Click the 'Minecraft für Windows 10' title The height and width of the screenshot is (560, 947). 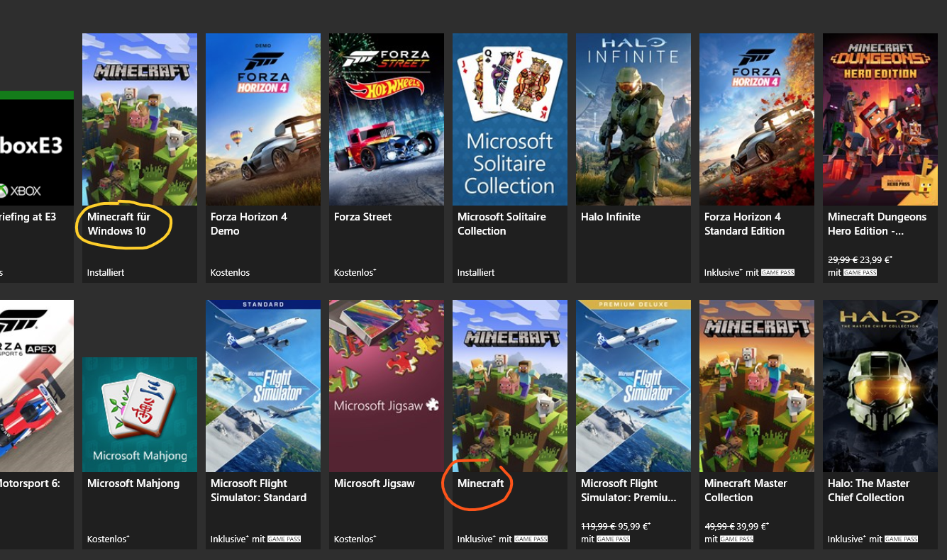pos(119,224)
